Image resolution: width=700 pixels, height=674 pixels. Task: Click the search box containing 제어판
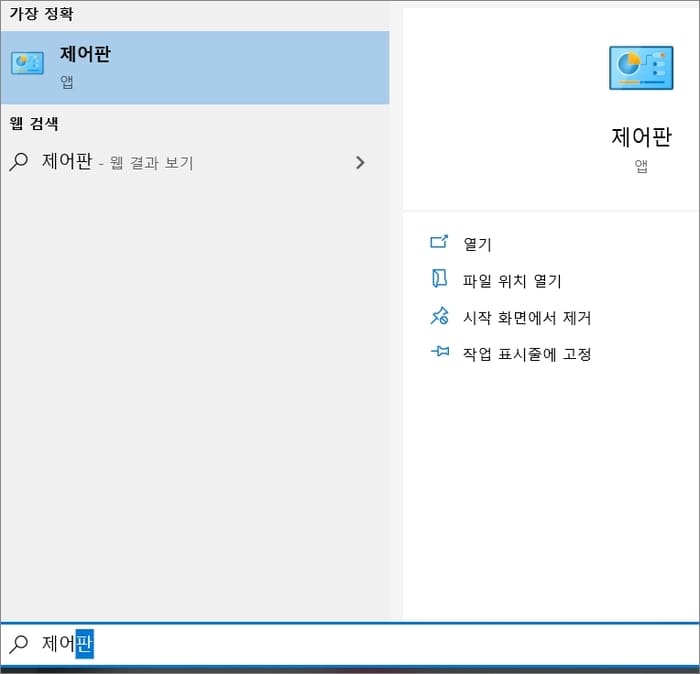click(x=350, y=643)
